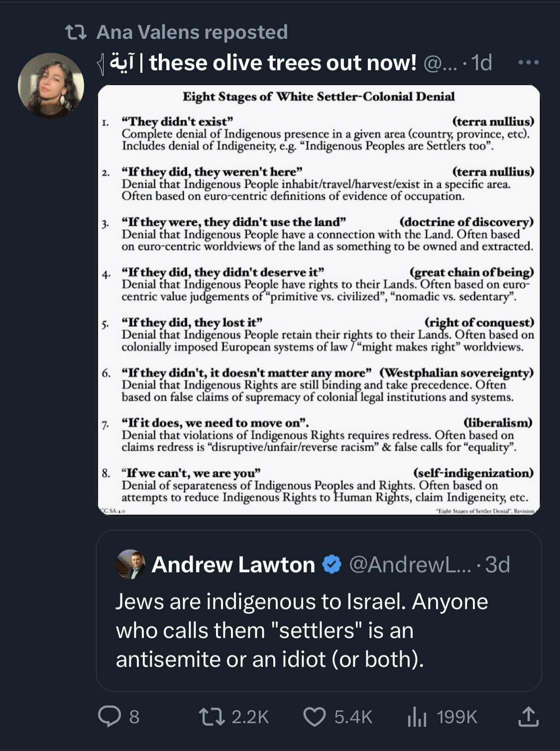Image resolution: width=560 pixels, height=751 pixels.
Task: Open view analytics bar chart icon
Action: 417,717
